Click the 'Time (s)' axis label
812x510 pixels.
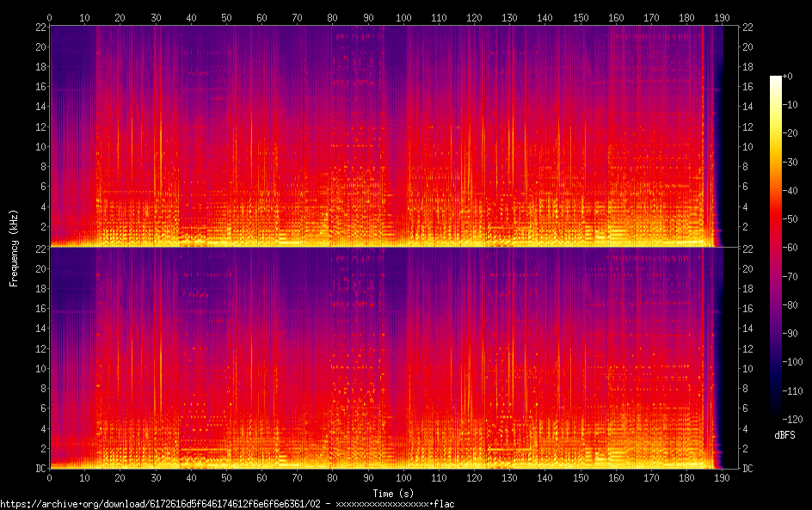point(394,493)
